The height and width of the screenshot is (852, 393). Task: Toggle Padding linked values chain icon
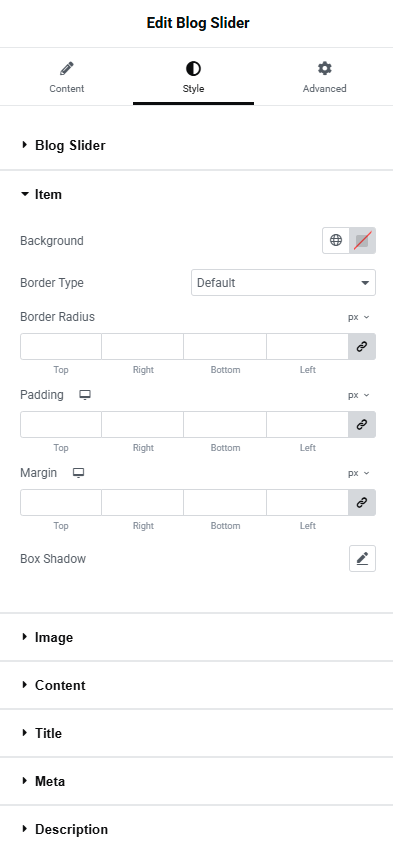[362, 424]
